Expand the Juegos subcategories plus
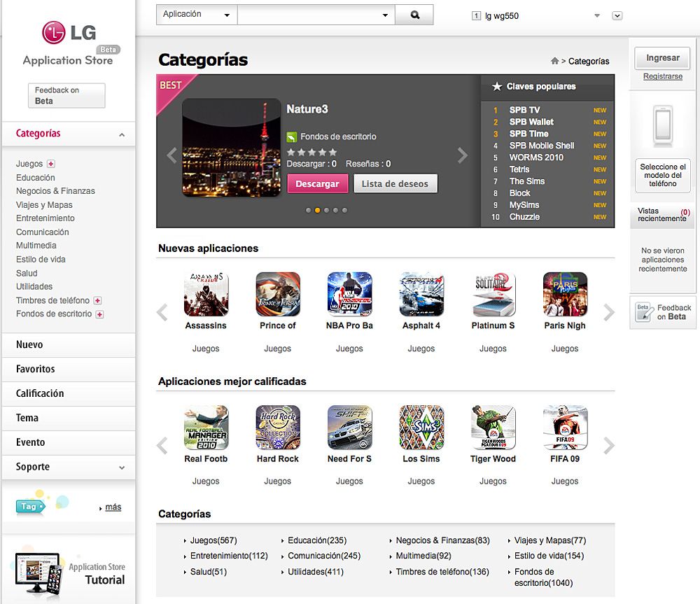 point(51,164)
